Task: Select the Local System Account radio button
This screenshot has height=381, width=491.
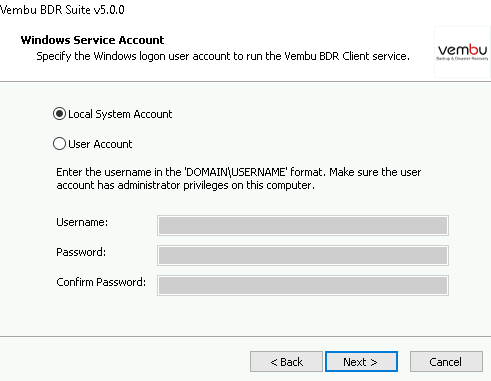Action: 59,114
